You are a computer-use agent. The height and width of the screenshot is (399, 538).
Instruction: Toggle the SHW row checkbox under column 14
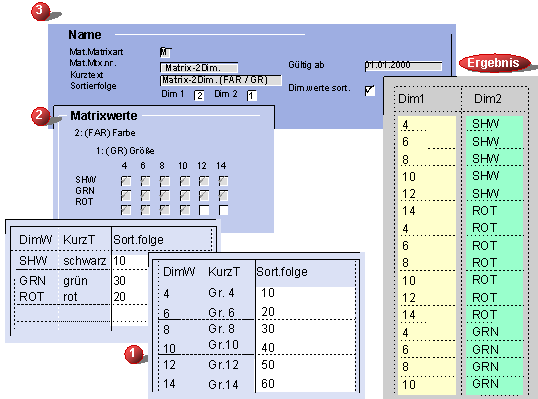[x=223, y=181]
